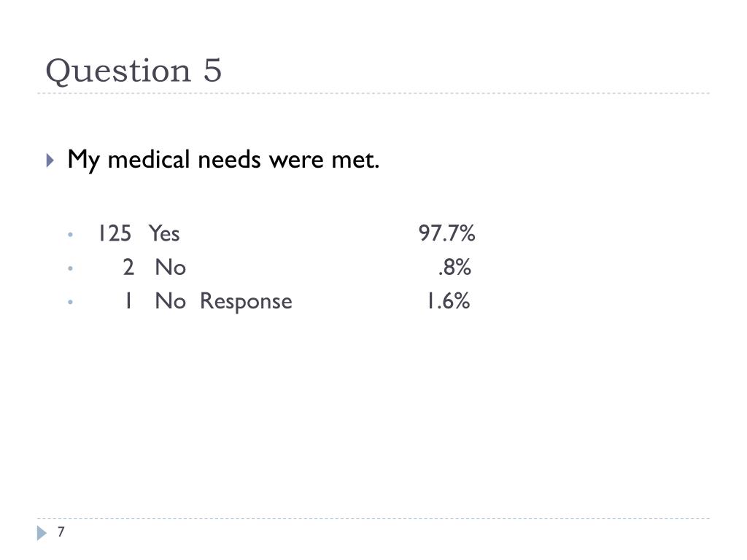Viewport: 747px width, 560px height.
Task: Click the Yes answer label
Action: (164, 233)
